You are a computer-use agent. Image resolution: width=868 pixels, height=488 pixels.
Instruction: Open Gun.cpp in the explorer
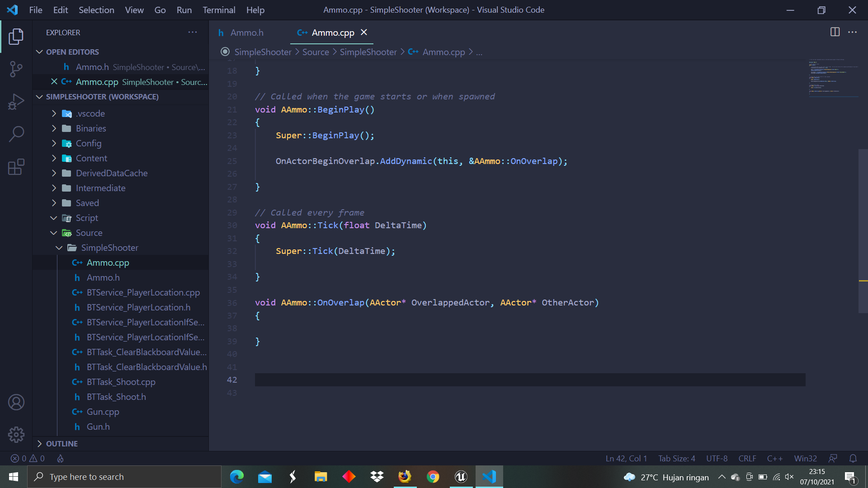click(x=103, y=412)
